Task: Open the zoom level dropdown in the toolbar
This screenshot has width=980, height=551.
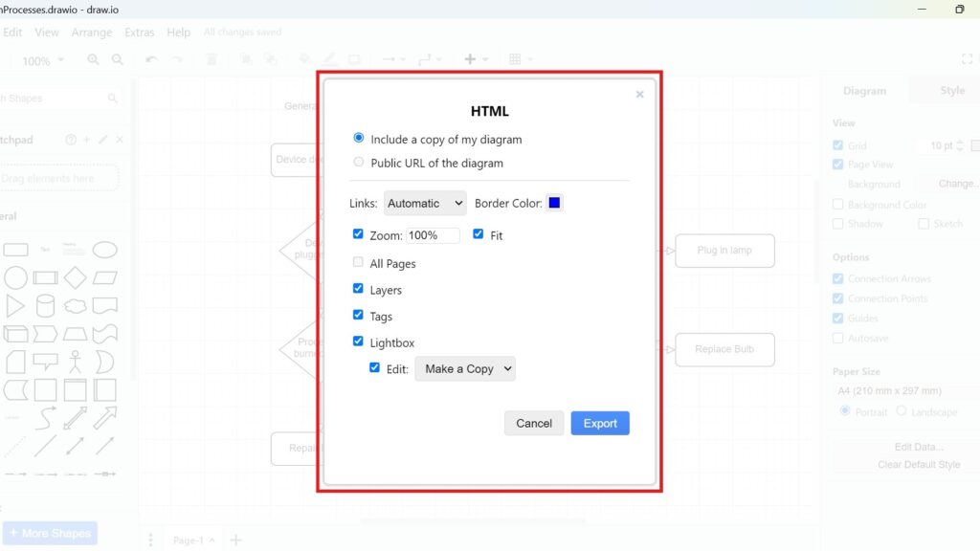Action: (x=42, y=60)
